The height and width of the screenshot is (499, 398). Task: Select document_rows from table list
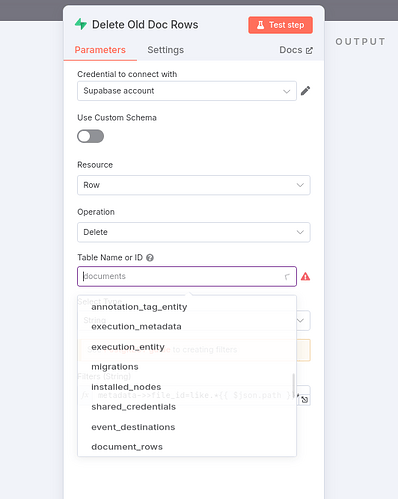click(187, 447)
